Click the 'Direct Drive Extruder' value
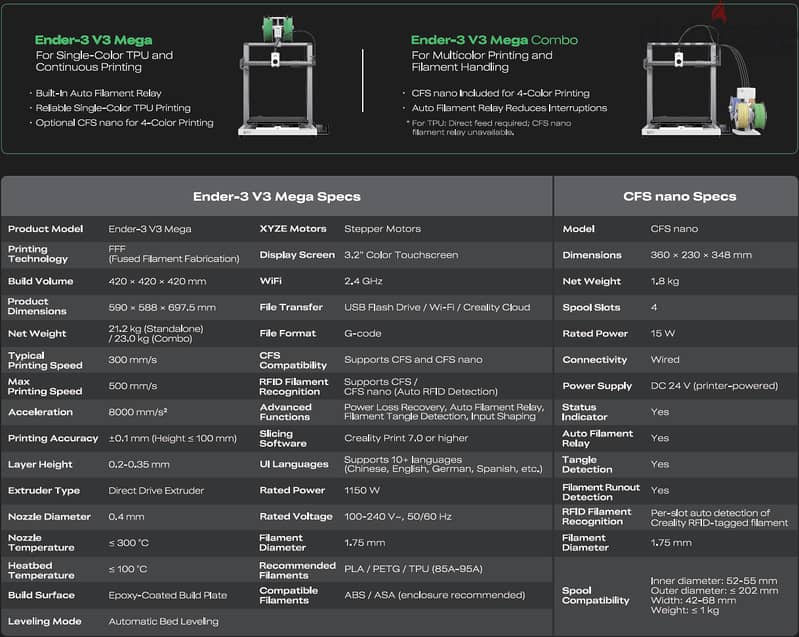The image size is (799, 637). click(156, 490)
